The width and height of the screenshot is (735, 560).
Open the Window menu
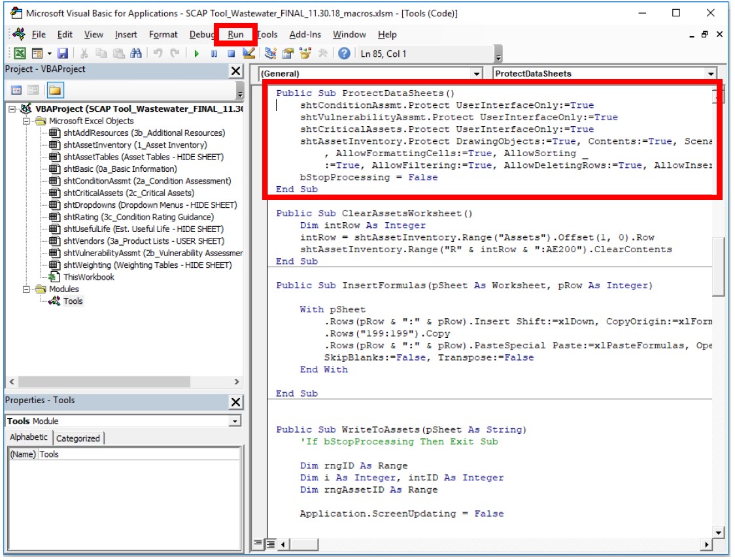(x=349, y=35)
